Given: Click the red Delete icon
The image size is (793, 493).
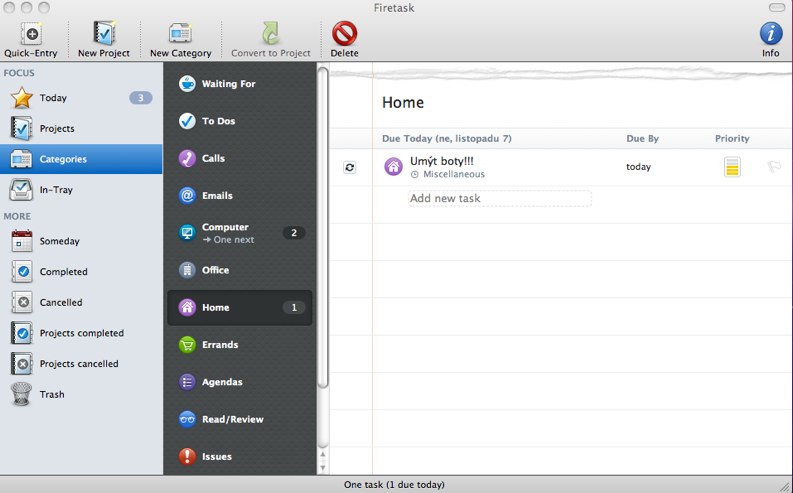Looking at the screenshot, I should click(344, 34).
